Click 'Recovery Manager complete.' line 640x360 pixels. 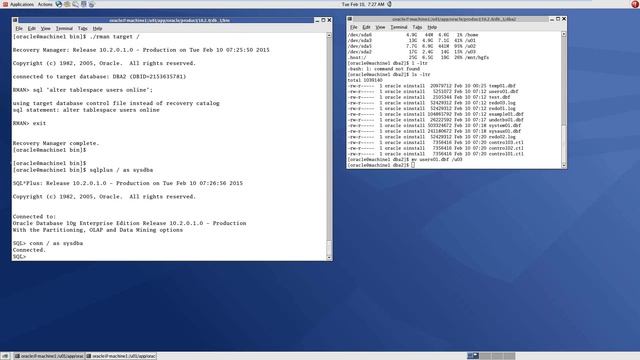coord(56,143)
